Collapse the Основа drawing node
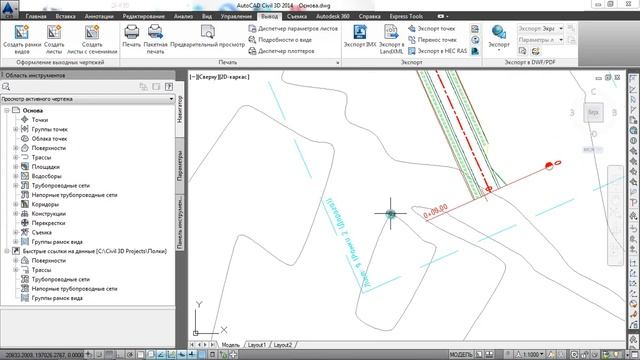Image resolution: width=640 pixels, height=360 pixels. (7, 110)
